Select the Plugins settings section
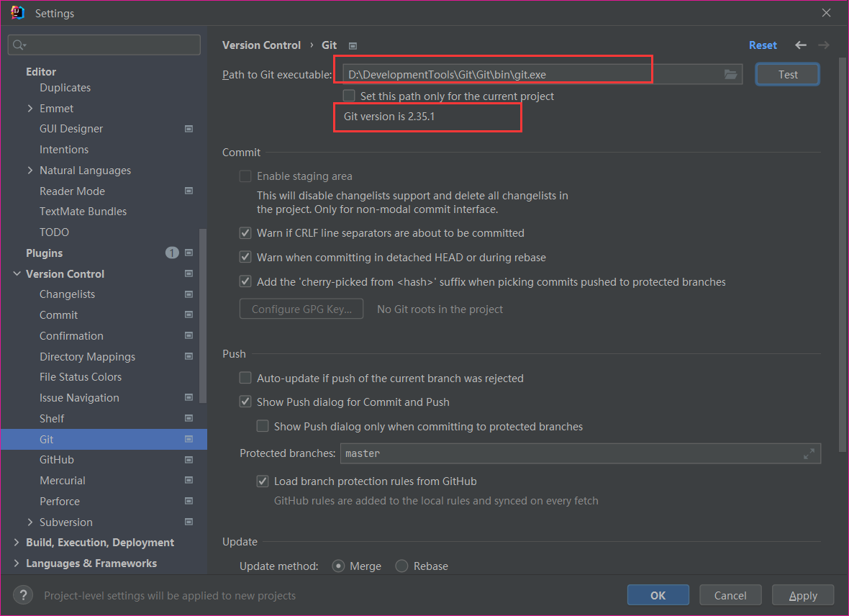Image resolution: width=849 pixels, height=616 pixels. pyautogui.click(x=44, y=253)
